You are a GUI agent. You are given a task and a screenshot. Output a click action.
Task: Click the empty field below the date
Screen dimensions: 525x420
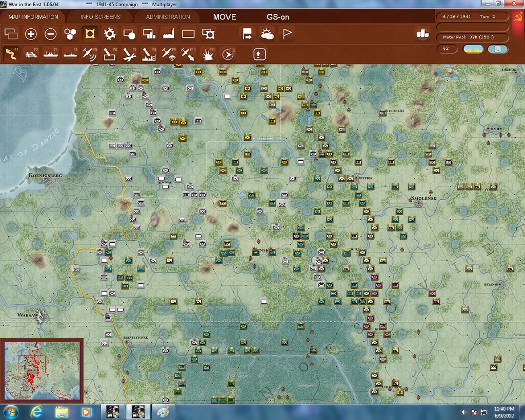[472, 27]
